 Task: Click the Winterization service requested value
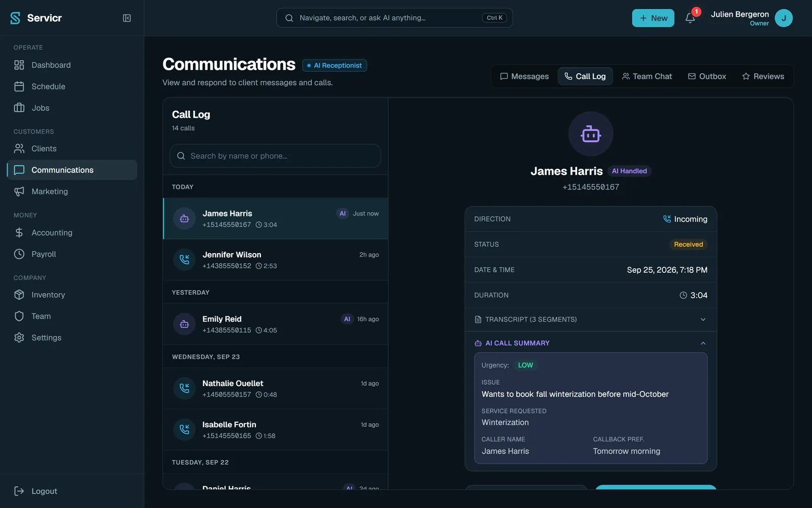(505, 422)
